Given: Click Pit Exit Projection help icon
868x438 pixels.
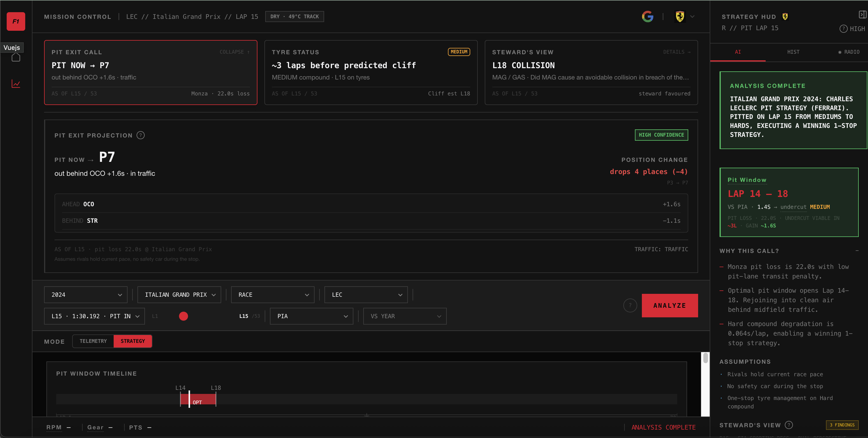Looking at the screenshot, I should coord(141,135).
